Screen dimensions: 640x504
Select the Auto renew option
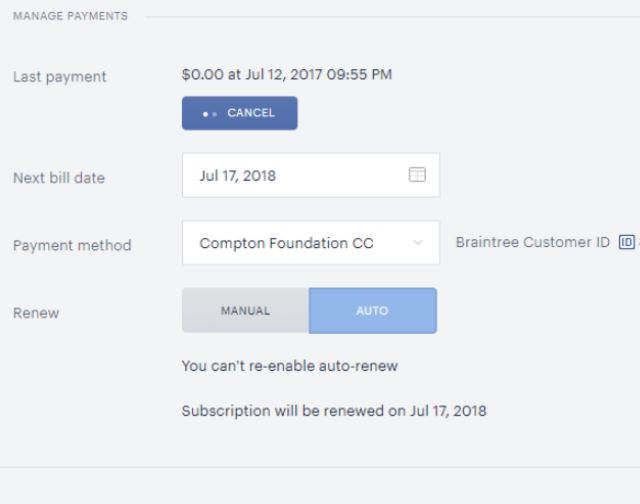pos(373,311)
